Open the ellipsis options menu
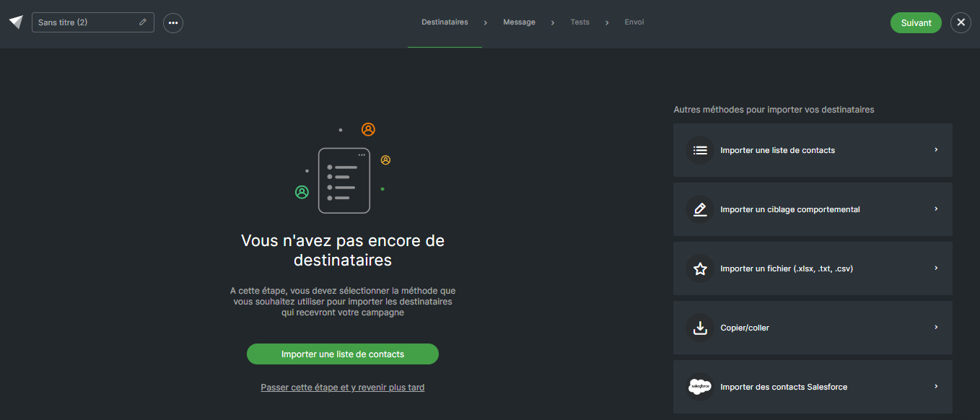 coord(172,22)
